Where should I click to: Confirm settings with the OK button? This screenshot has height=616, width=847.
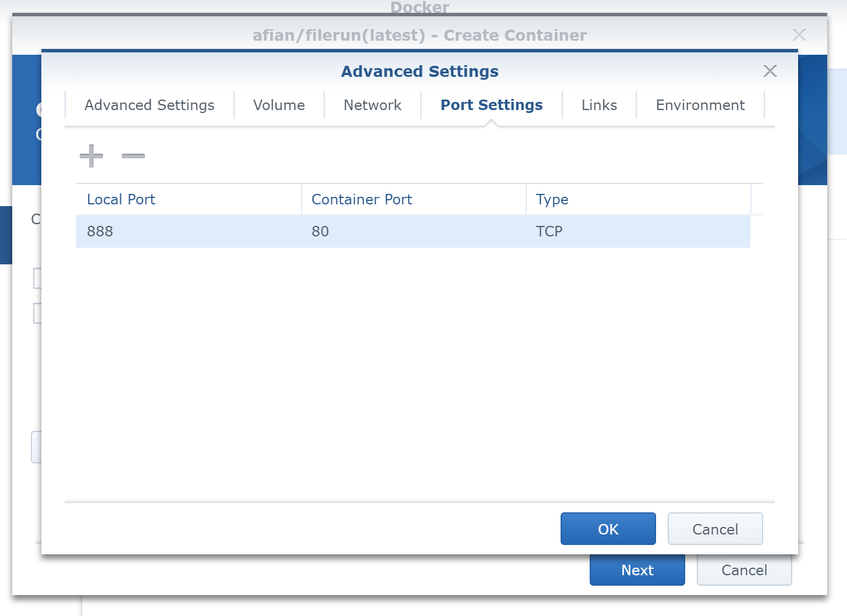[608, 529]
